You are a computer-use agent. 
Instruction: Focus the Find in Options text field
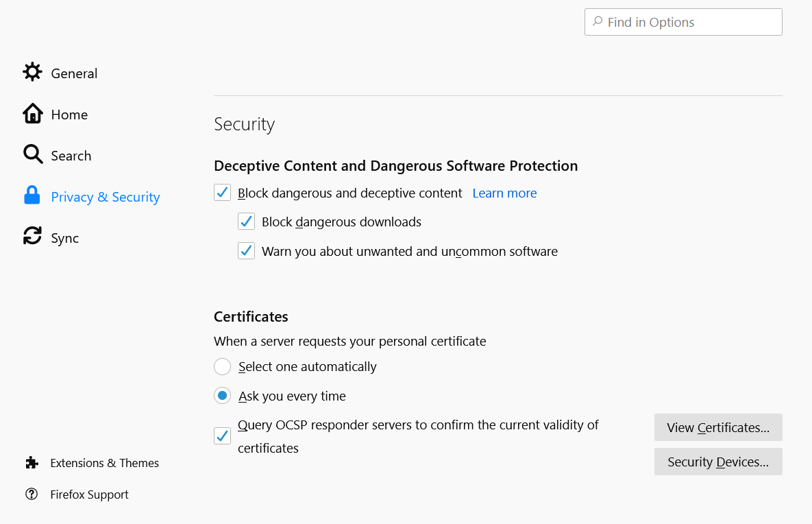pos(691,22)
